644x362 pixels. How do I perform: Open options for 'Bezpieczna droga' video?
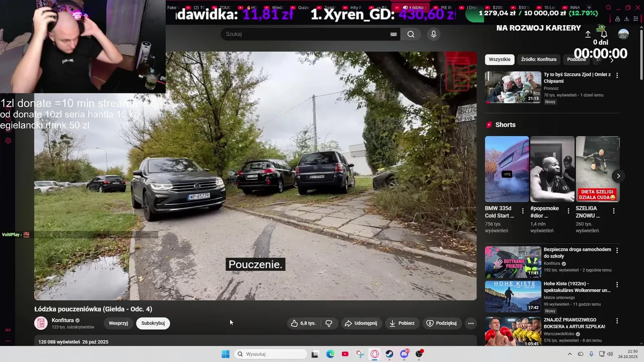(x=617, y=250)
